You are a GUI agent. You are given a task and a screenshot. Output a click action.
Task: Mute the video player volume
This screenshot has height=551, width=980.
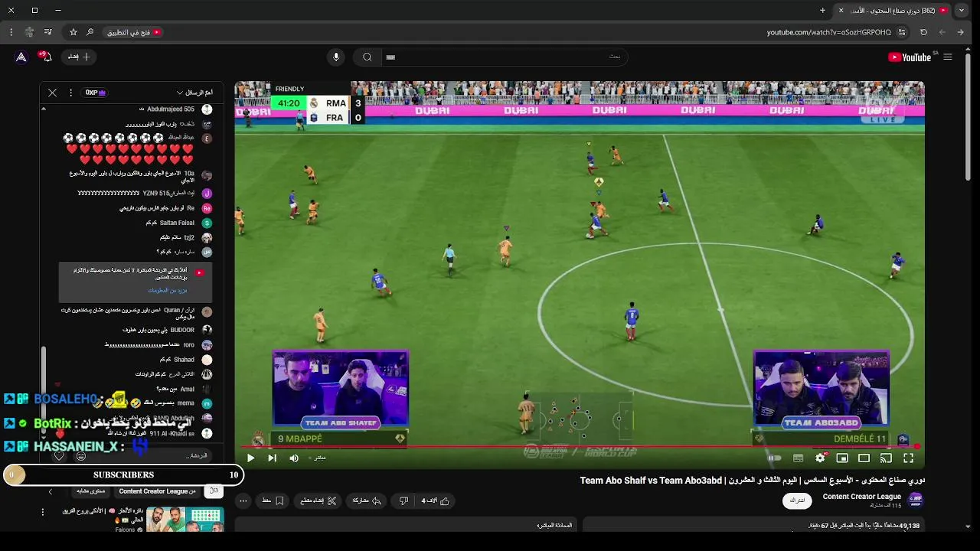(294, 458)
